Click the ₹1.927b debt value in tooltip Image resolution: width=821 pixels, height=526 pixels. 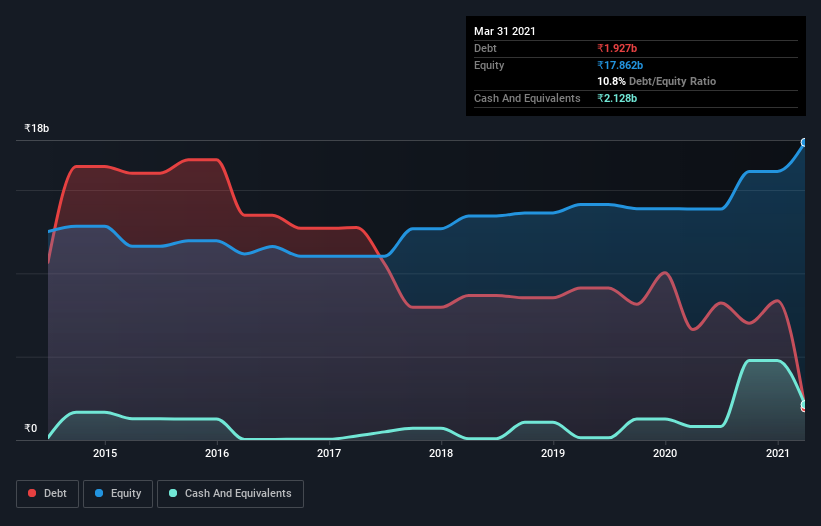[x=617, y=48]
